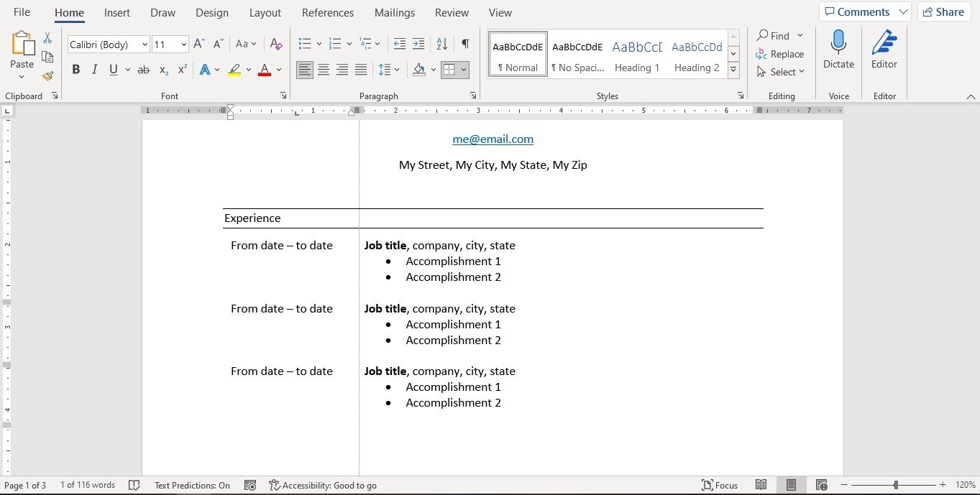Screen dimensions: 980x495
Task: Align text right
Action: tap(342, 70)
